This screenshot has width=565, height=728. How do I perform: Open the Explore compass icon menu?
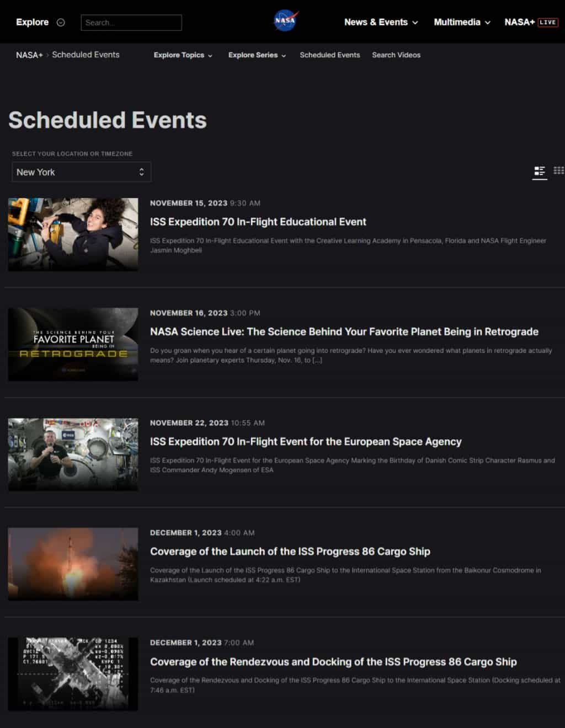point(61,23)
